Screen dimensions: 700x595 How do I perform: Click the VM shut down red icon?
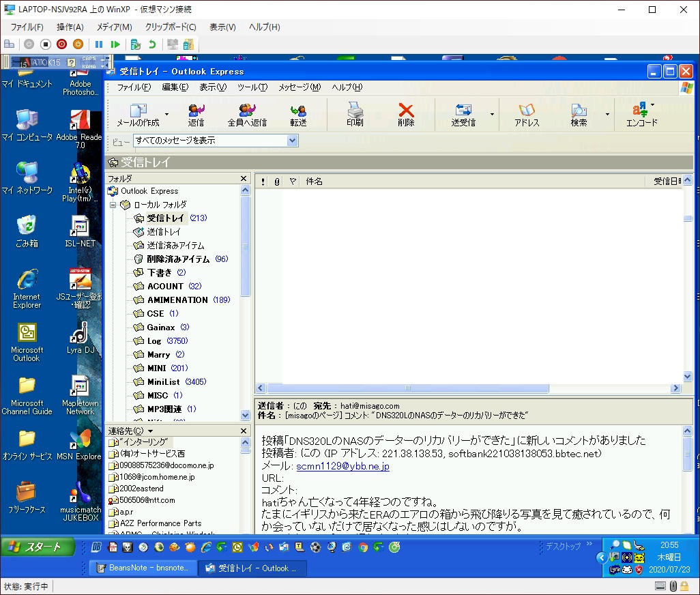[x=61, y=44]
